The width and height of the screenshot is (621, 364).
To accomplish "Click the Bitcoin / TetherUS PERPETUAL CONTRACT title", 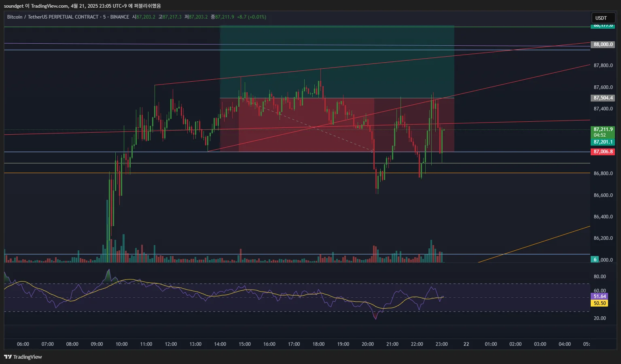I will coord(53,17).
